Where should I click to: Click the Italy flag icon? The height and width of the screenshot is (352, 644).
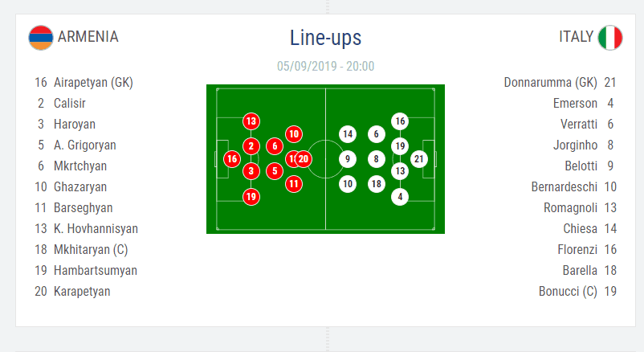tap(610, 38)
